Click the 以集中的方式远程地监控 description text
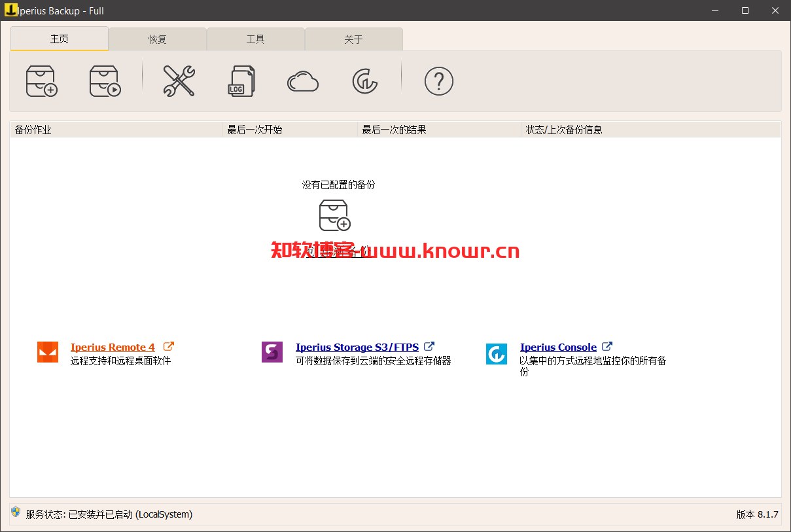Viewport: 791px width, 532px height. pyautogui.click(x=593, y=366)
